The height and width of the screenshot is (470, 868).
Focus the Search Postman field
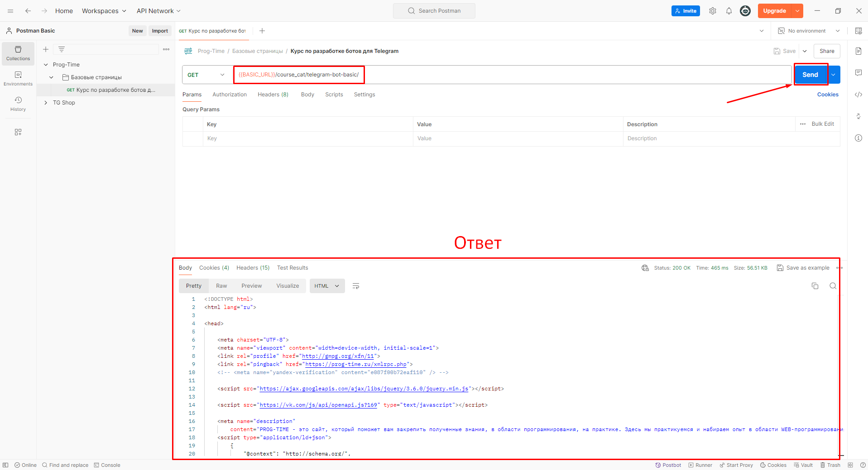point(434,11)
